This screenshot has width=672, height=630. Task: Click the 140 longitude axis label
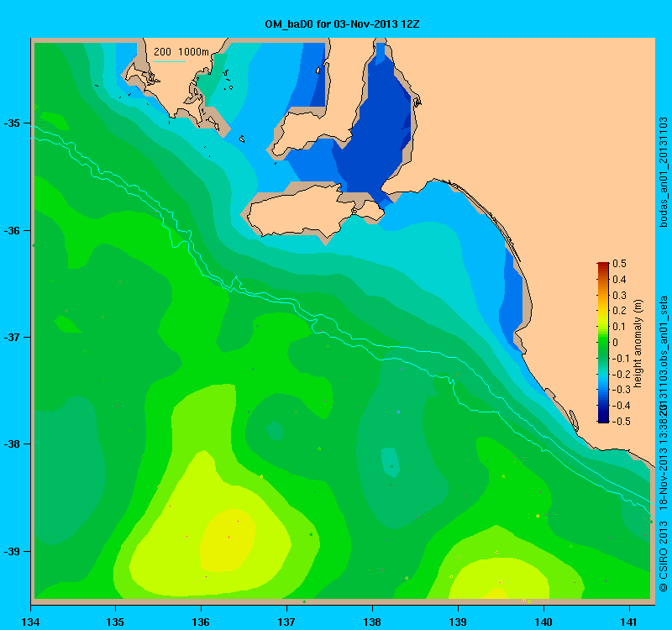[x=543, y=622]
